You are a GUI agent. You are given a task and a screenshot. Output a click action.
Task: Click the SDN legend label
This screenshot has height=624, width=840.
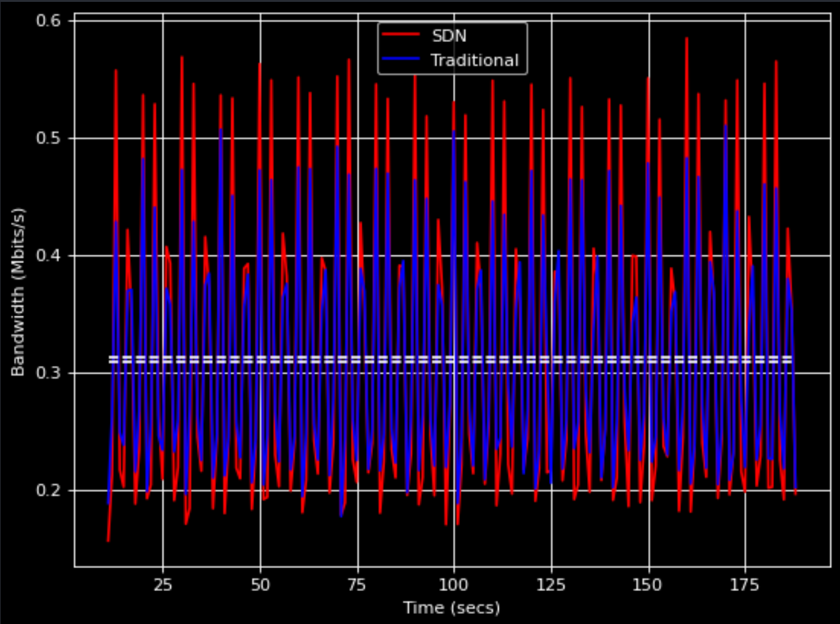pyautogui.click(x=449, y=36)
